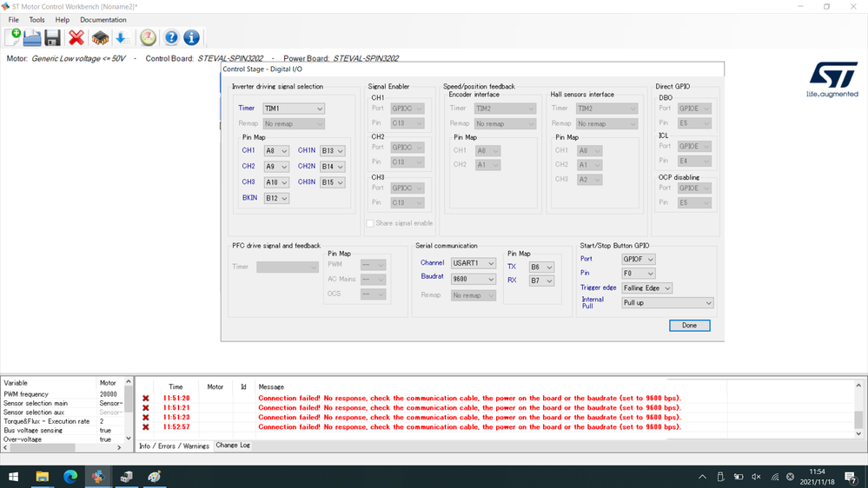This screenshot has width=868, height=488.
Task: Switch to Info / Errors / Warnings tab
Action: pyautogui.click(x=174, y=446)
